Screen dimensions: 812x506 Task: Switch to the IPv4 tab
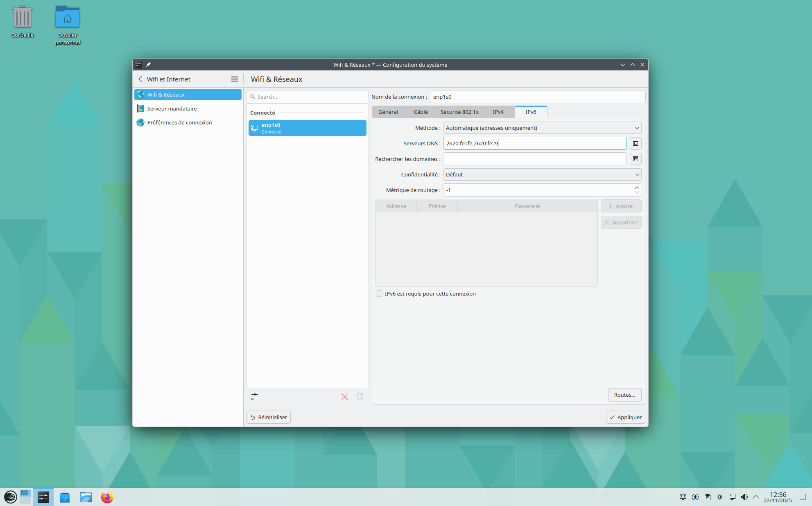pos(498,112)
